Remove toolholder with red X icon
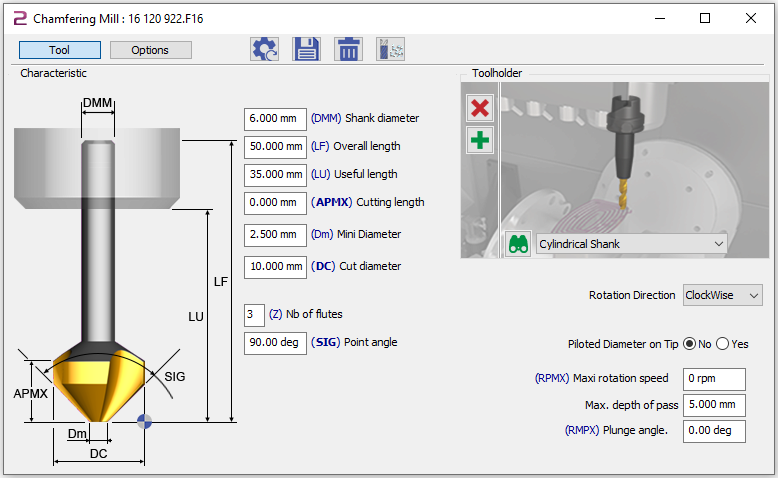Image resolution: width=778 pixels, height=478 pixels. 480,108
